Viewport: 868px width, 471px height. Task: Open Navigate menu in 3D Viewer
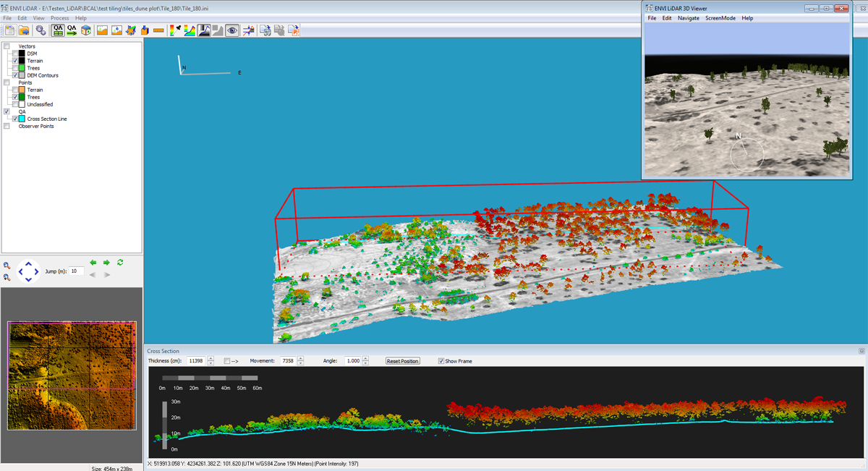[x=688, y=18]
